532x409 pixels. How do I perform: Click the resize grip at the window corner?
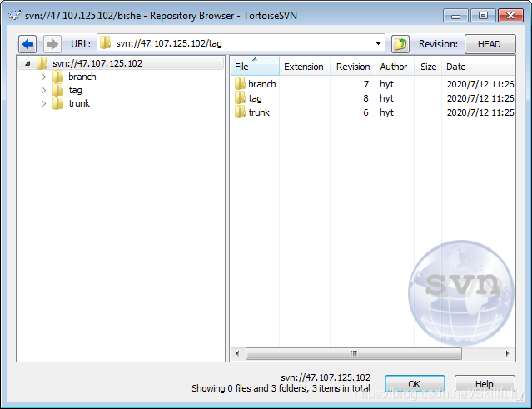pyautogui.click(x=520, y=398)
